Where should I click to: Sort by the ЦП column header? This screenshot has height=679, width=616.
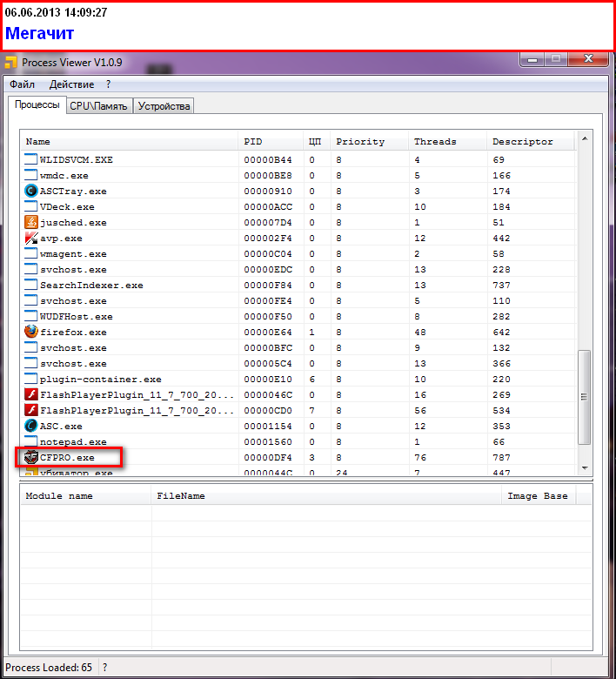(x=317, y=142)
